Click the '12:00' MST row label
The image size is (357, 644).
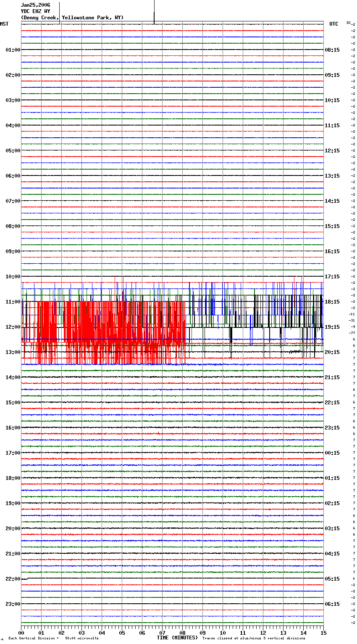coord(13,327)
